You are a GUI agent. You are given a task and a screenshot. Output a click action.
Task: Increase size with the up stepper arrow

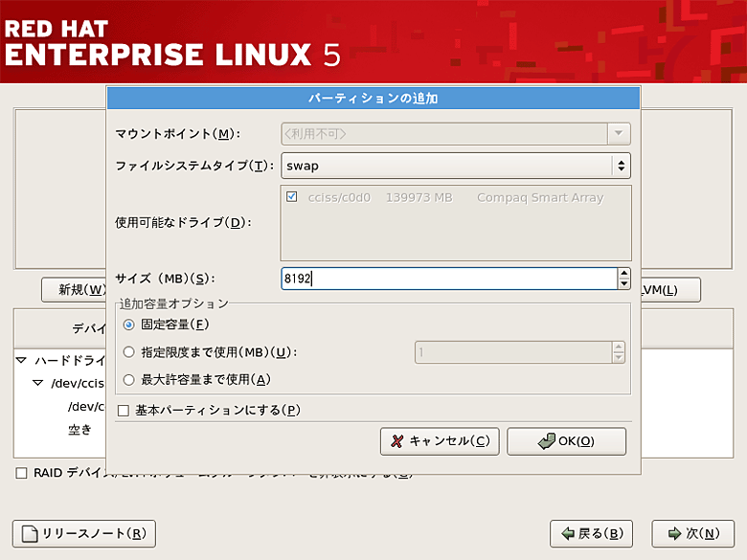(624, 274)
